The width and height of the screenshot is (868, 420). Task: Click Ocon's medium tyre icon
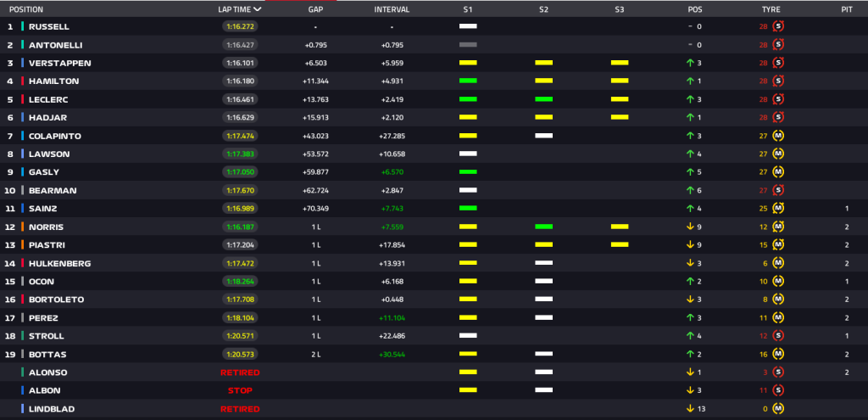(778, 281)
